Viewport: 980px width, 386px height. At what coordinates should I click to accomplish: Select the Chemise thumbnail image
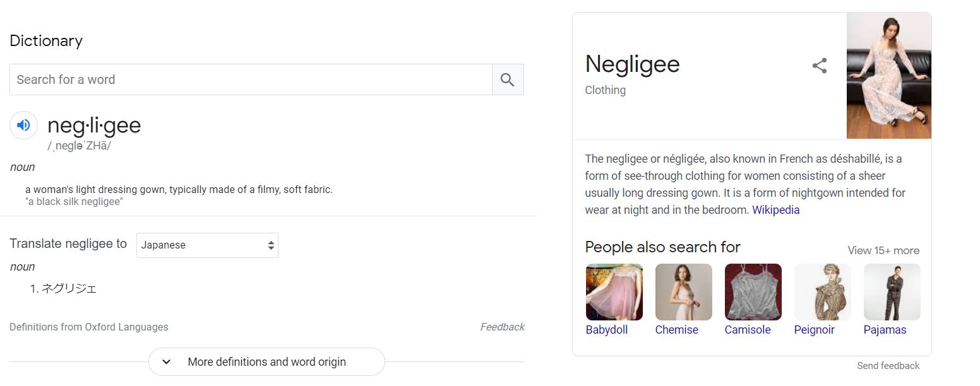tap(683, 292)
